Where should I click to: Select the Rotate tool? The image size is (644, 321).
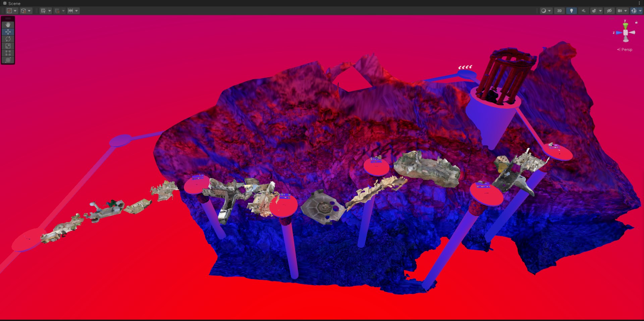(8, 39)
